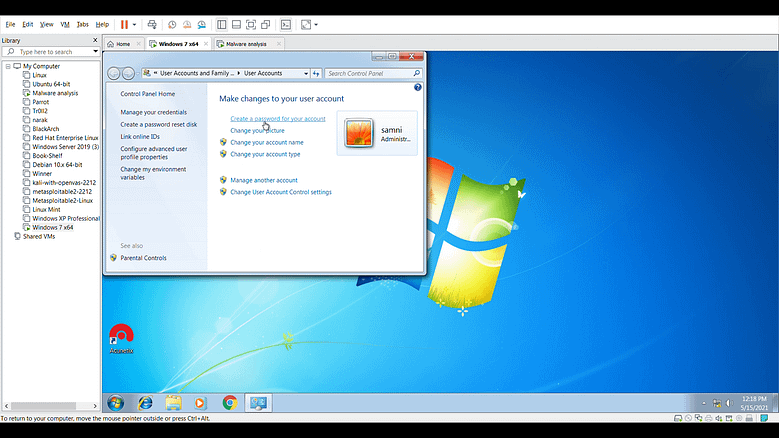The height and width of the screenshot is (438, 779).
Task: Revert to snapshot using the orange clock icon
Action: [x=187, y=24]
